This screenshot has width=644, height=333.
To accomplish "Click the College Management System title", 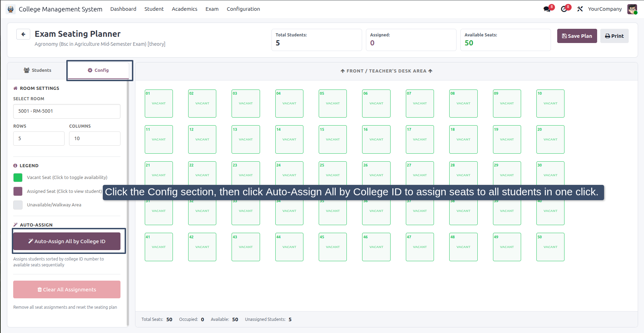I will (60, 9).
